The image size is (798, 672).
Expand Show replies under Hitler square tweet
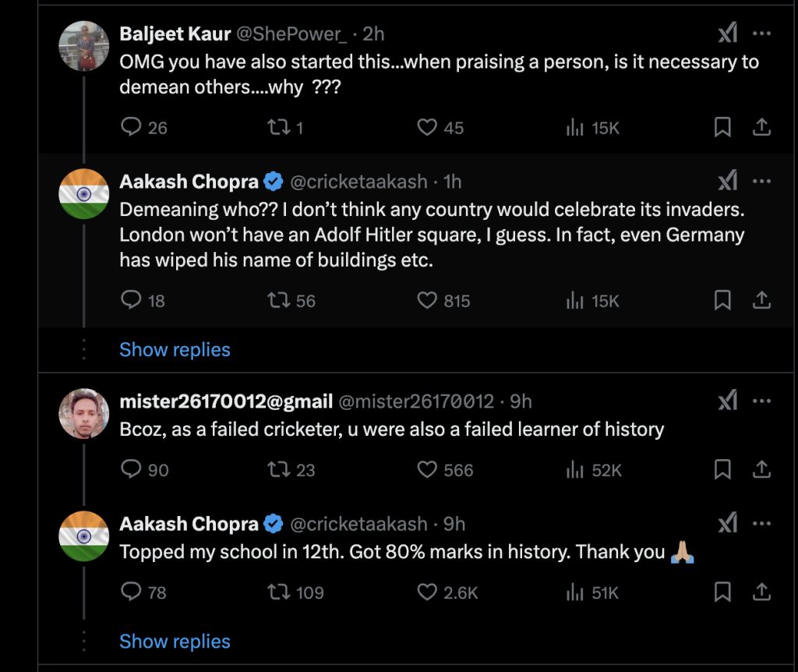[175, 350]
